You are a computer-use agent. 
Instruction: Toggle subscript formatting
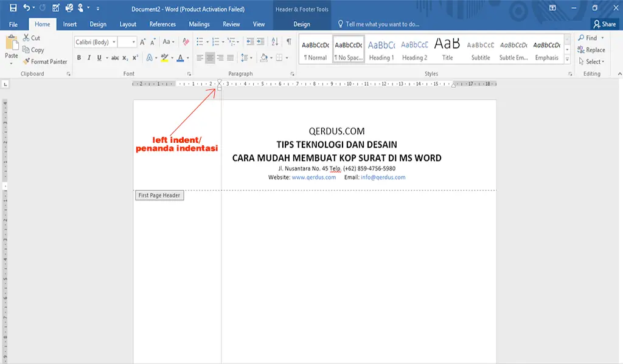[x=125, y=58]
